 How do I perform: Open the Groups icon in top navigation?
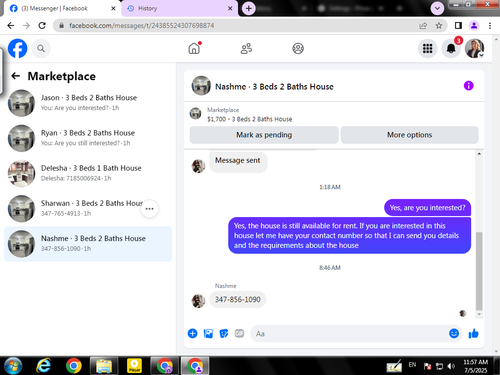[x=298, y=49]
